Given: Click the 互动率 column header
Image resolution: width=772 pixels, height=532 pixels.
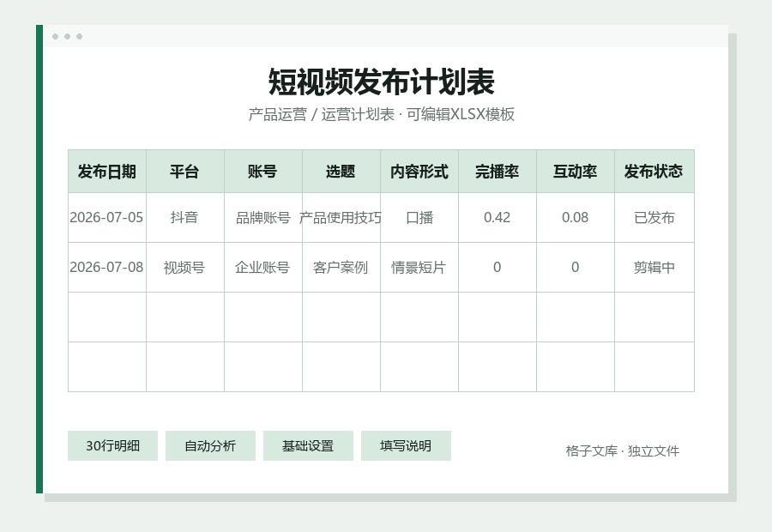Looking at the screenshot, I should (x=576, y=172).
